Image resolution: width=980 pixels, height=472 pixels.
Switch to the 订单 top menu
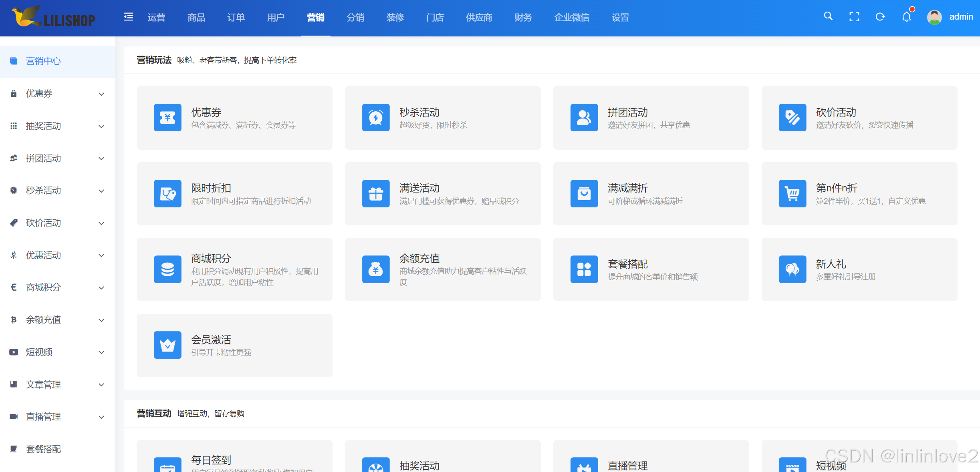(x=236, y=18)
